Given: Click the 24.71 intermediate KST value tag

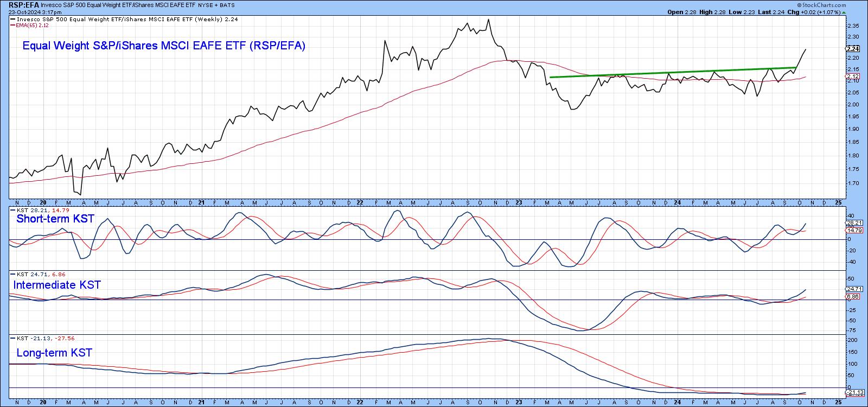Looking at the screenshot, I should (x=854, y=289).
